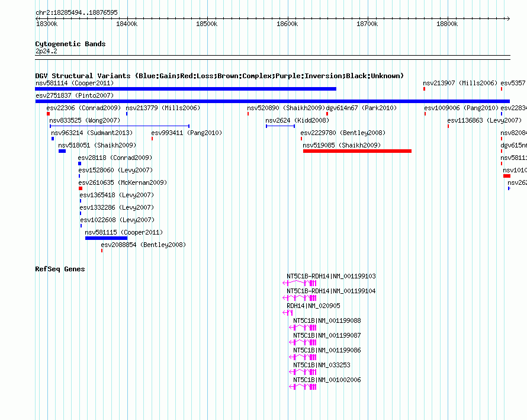527x420 pixels.
Task: Open the nsv581115 (Cooper2011) label
Action: [124, 232]
